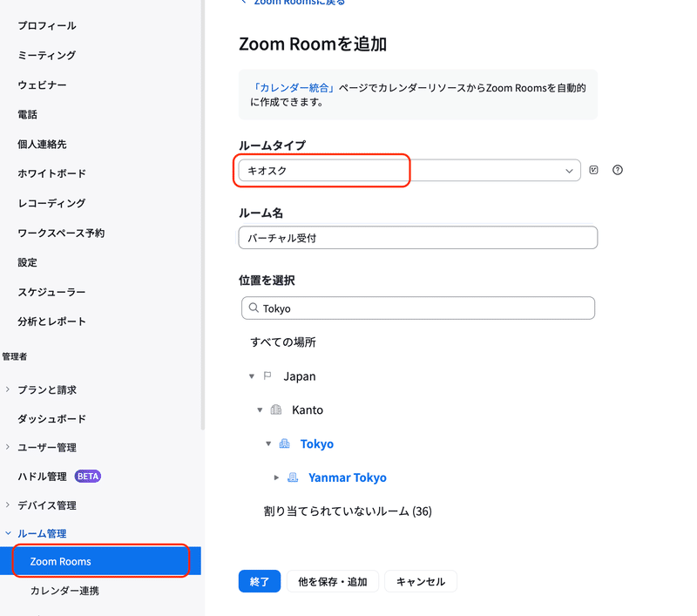The image size is (697, 616).
Task: Collapse the Kanto tree node
Action: click(x=260, y=410)
